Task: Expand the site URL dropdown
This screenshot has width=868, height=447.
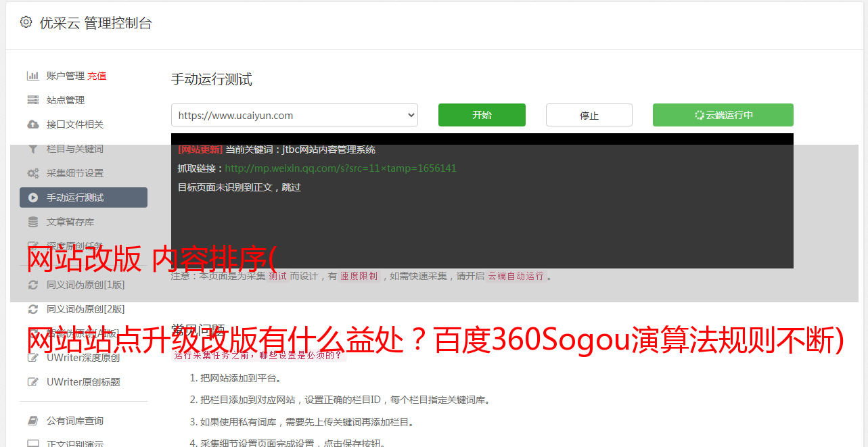Action: tap(294, 115)
